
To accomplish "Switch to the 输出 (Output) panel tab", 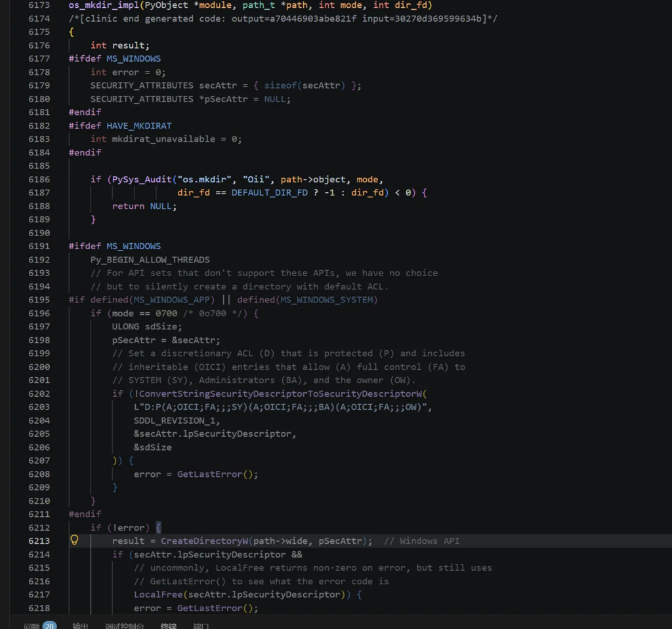I will pos(80,626).
